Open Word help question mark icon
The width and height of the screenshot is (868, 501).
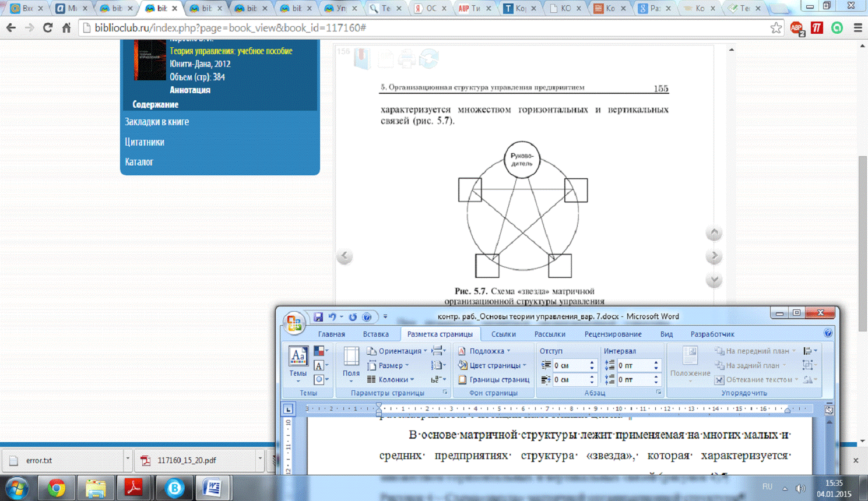(x=828, y=333)
